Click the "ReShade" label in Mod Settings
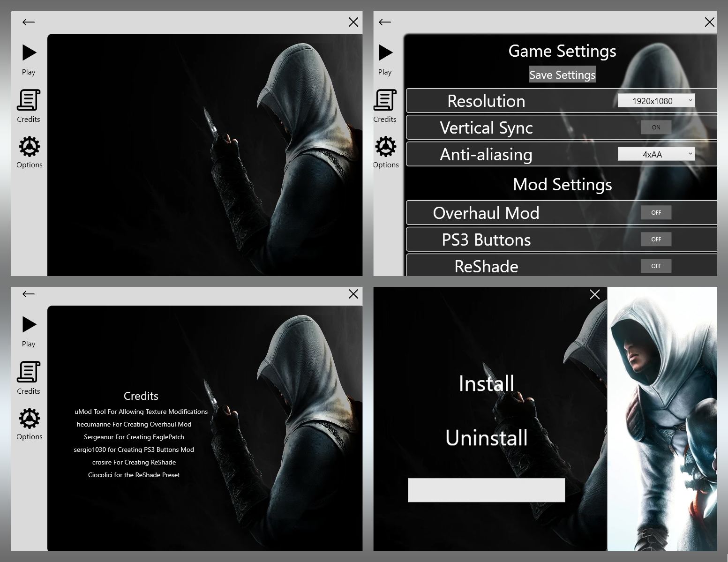The height and width of the screenshot is (562, 728). tap(486, 267)
